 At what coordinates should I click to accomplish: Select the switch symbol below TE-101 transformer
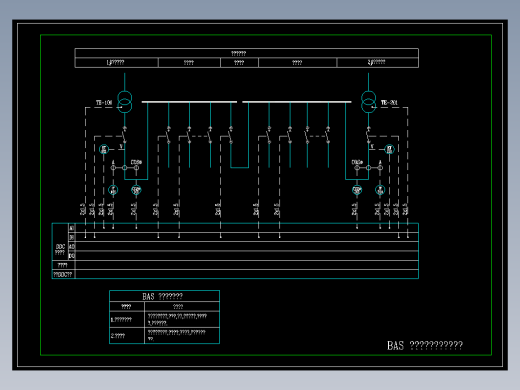coord(124,135)
